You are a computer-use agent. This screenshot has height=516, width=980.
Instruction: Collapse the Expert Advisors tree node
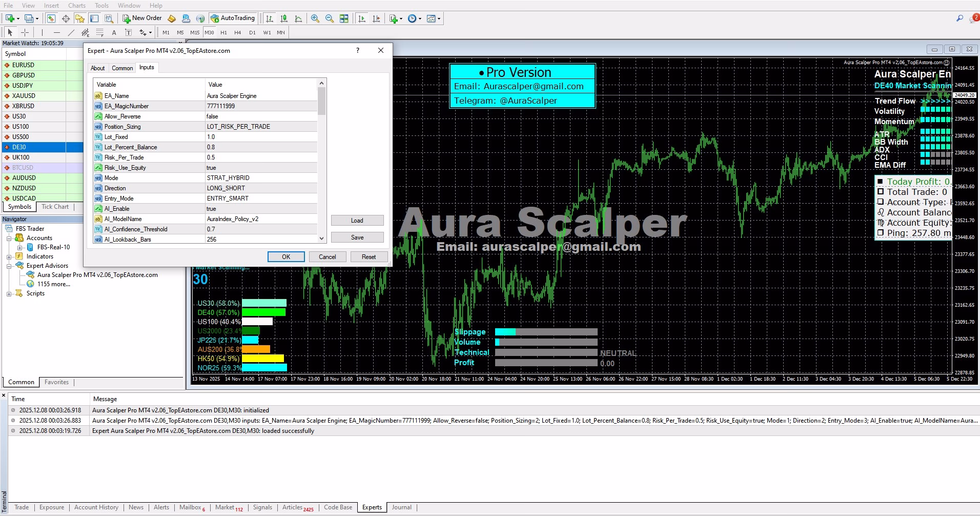point(9,266)
